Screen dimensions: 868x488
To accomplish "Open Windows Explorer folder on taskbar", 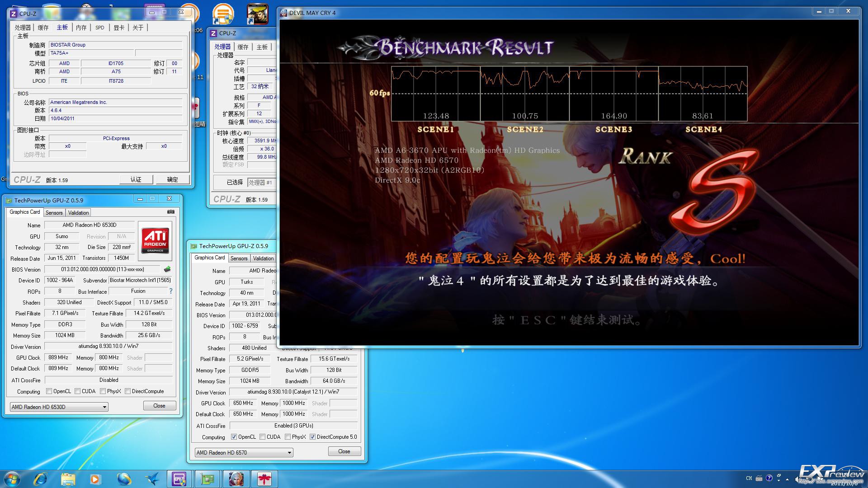I will (68, 479).
